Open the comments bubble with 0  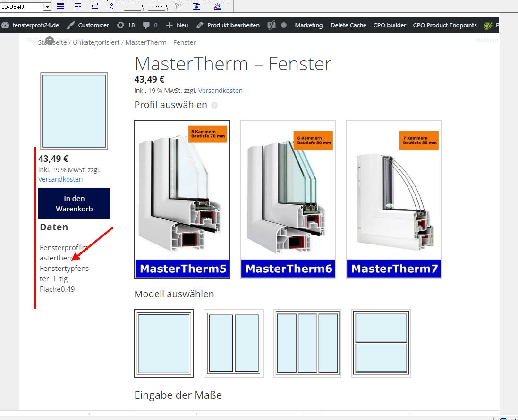[150, 25]
